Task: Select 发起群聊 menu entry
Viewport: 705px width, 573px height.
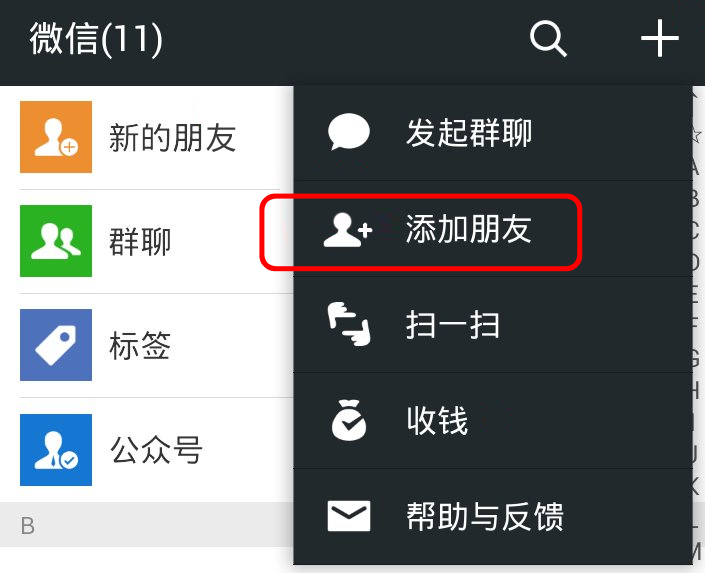Action: 493,133
